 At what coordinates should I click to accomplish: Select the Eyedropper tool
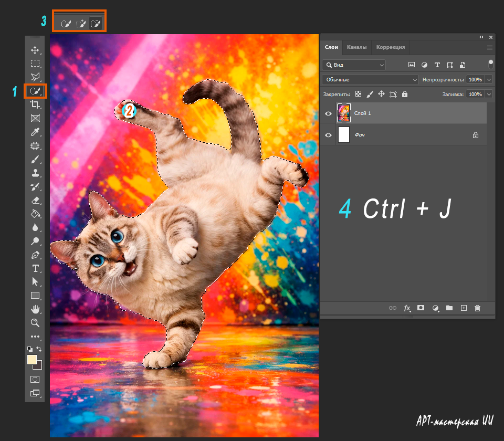tap(35, 132)
